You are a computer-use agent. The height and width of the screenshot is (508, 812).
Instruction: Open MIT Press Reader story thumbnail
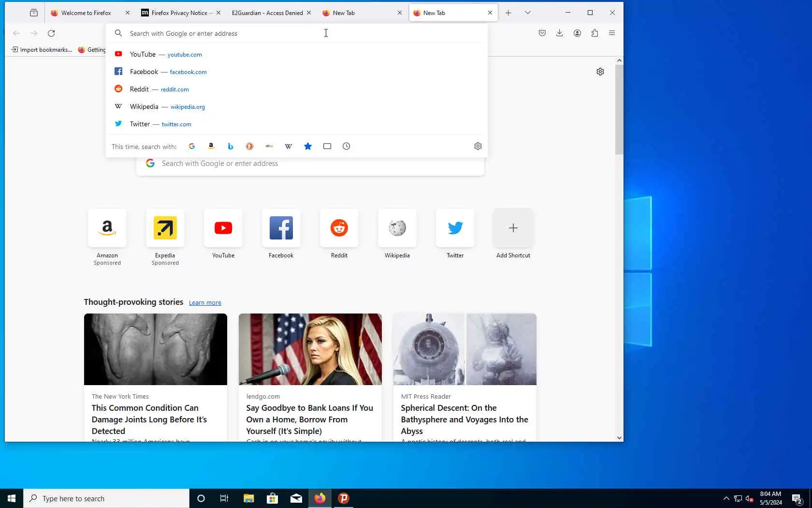click(x=465, y=349)
